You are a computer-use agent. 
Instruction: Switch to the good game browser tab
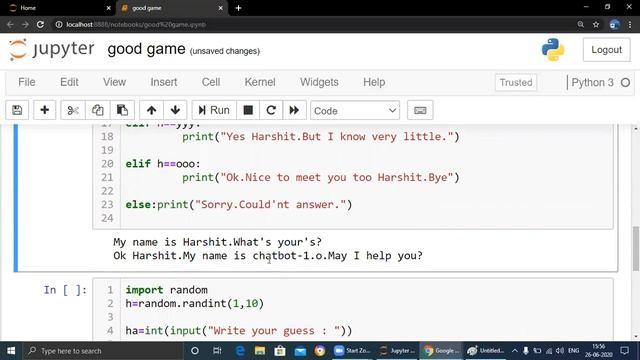pos(171,8)
